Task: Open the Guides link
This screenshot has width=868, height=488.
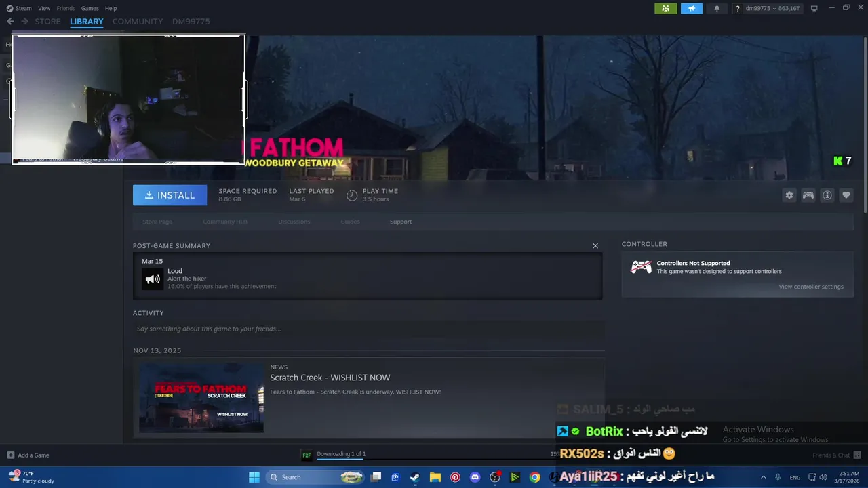Action: tap(350, 222)
